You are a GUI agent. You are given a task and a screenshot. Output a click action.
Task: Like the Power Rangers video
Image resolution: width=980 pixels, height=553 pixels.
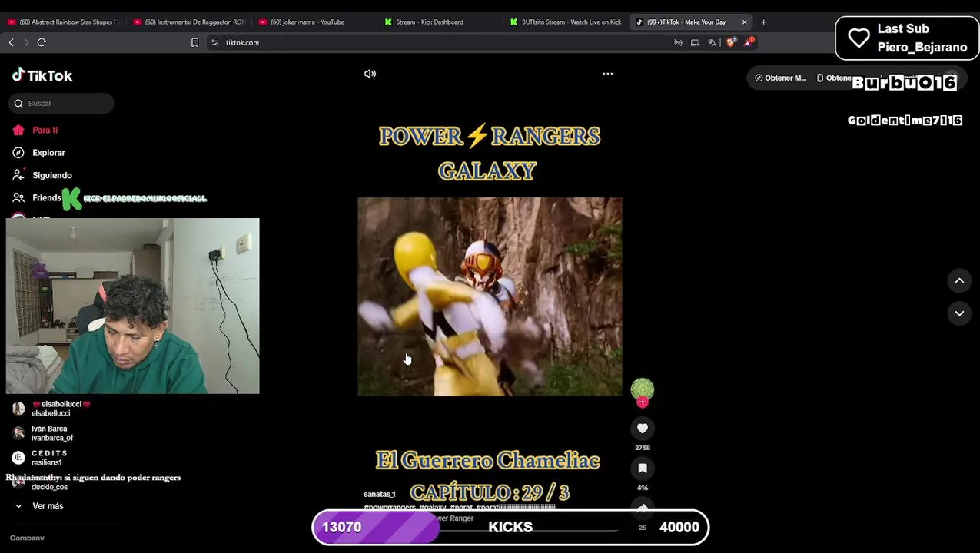(x=643, y=429)
